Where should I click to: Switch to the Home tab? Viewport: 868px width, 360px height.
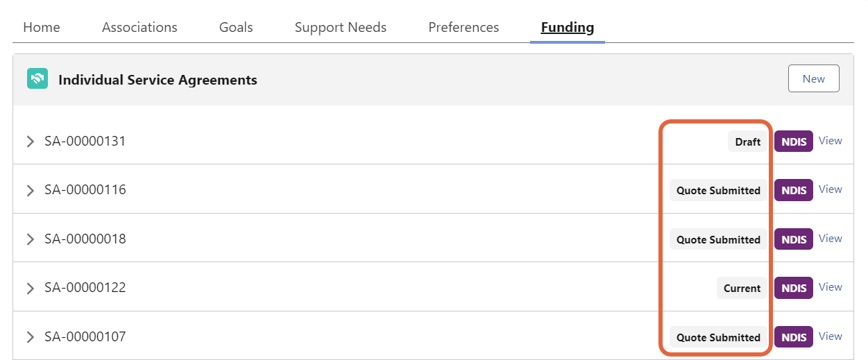(x=42, y=28)
